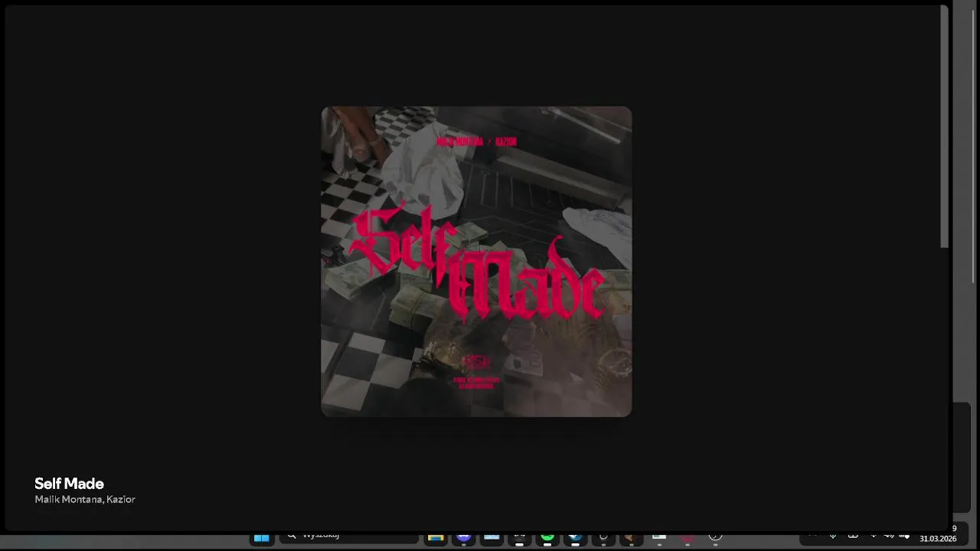Open the Malik Montana artist link

click(67, 500)
